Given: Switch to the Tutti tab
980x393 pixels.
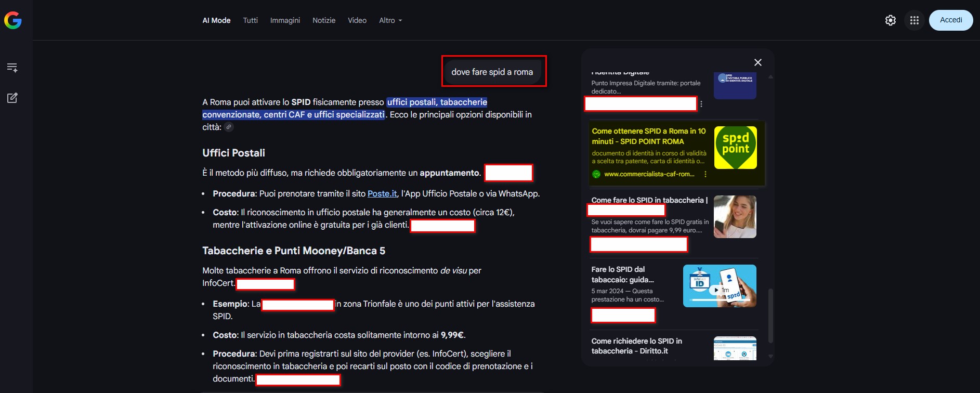Looking at the screenshot, I should click(x=251, y=20).
